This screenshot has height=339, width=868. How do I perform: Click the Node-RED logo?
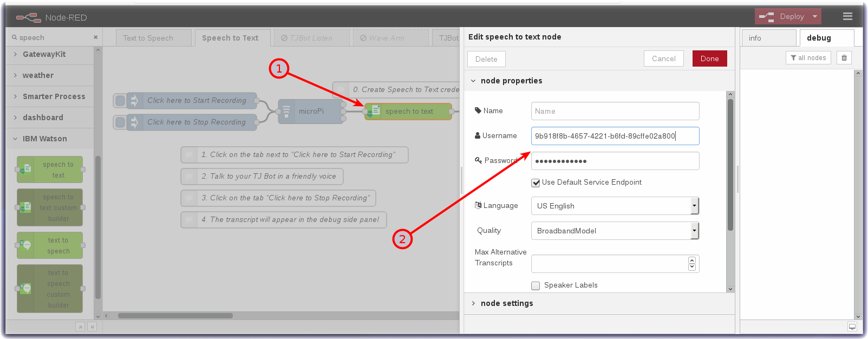[x=29, y=18]
